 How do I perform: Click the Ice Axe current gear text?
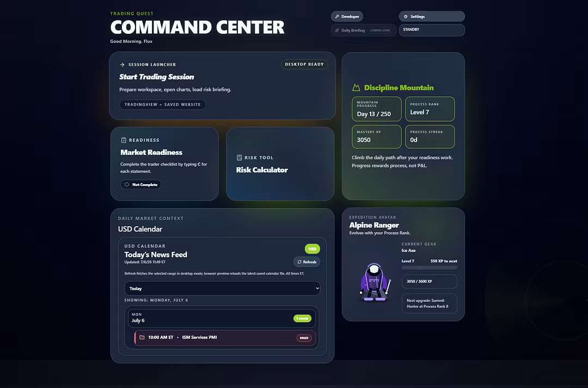408,251
